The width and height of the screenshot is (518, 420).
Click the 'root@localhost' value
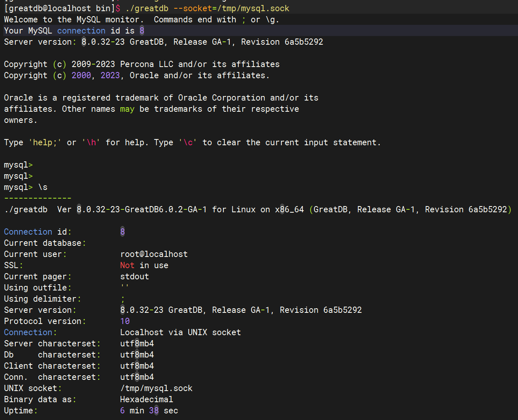[x=154, y=254]
